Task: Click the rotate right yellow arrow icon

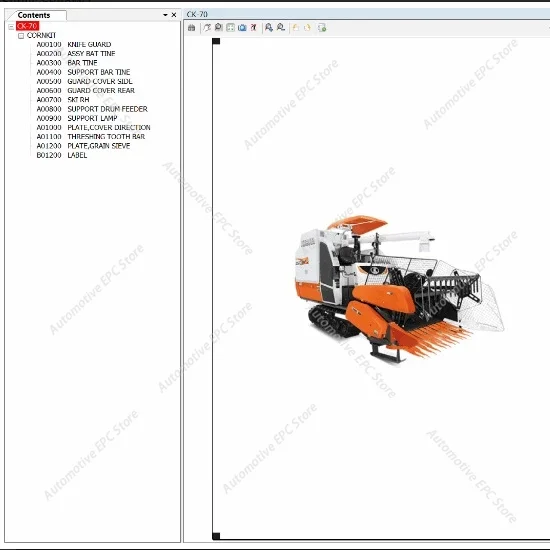Action: tap(307, 28)
